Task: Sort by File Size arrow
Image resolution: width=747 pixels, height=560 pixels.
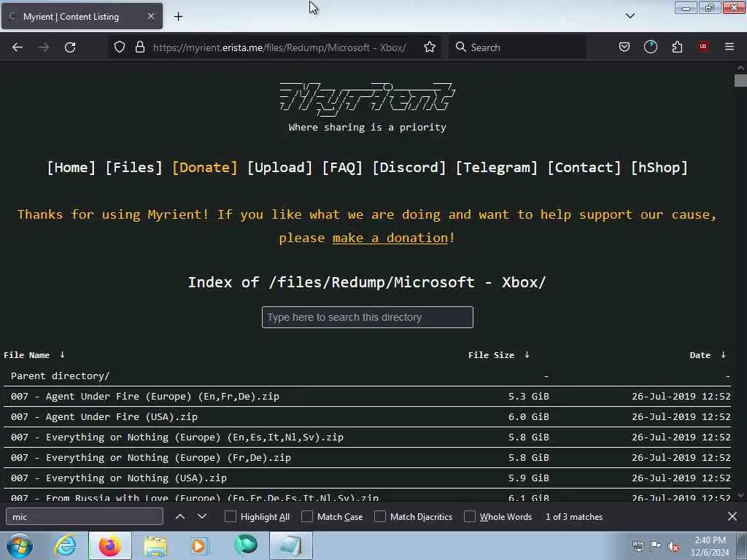Action: (527, 355)
